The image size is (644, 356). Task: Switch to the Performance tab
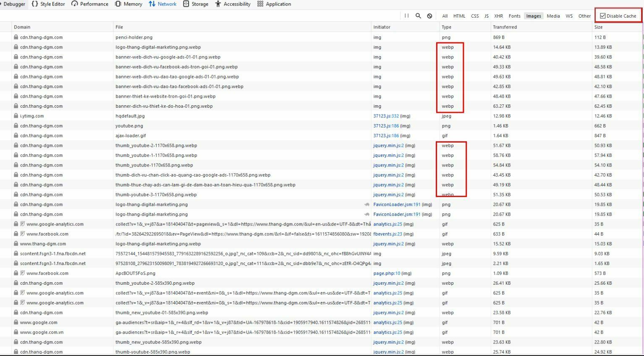point(90,4)
